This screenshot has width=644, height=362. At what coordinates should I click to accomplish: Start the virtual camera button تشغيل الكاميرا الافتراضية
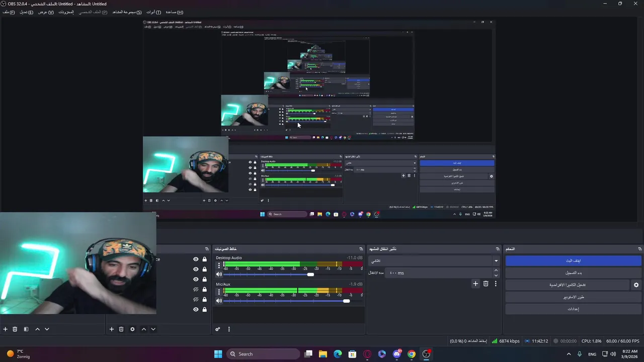(567, 285)
